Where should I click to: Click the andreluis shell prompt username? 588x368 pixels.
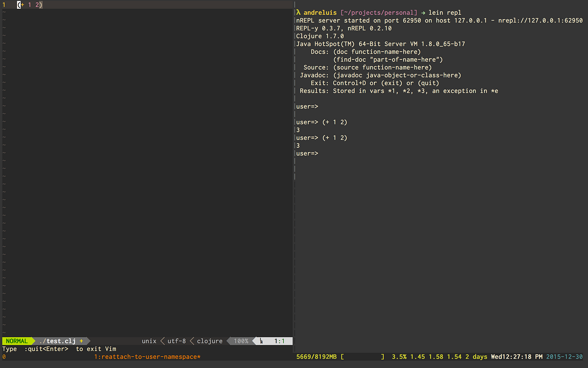(x=320, y=12)
